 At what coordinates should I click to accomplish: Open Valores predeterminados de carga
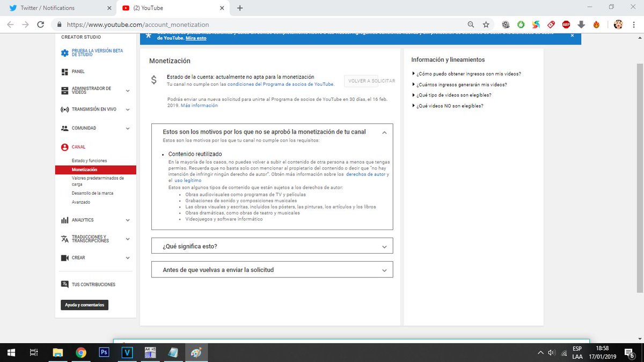tap(98, 181)
